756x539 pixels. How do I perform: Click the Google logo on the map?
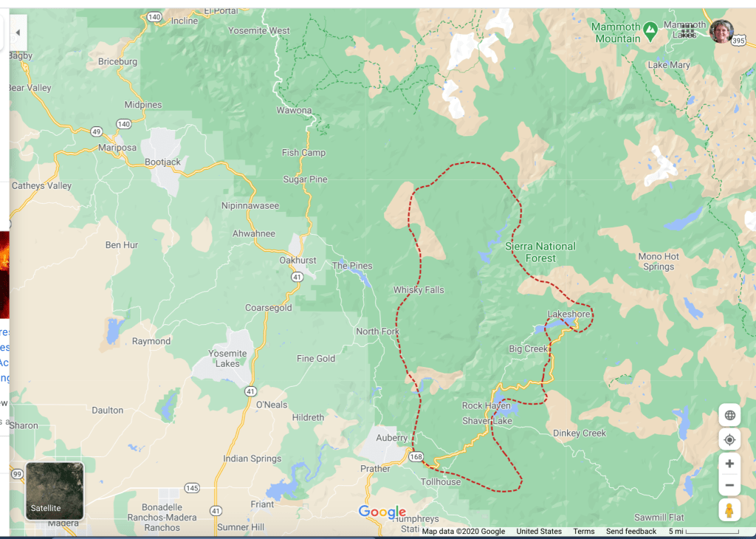click(382, 512)
